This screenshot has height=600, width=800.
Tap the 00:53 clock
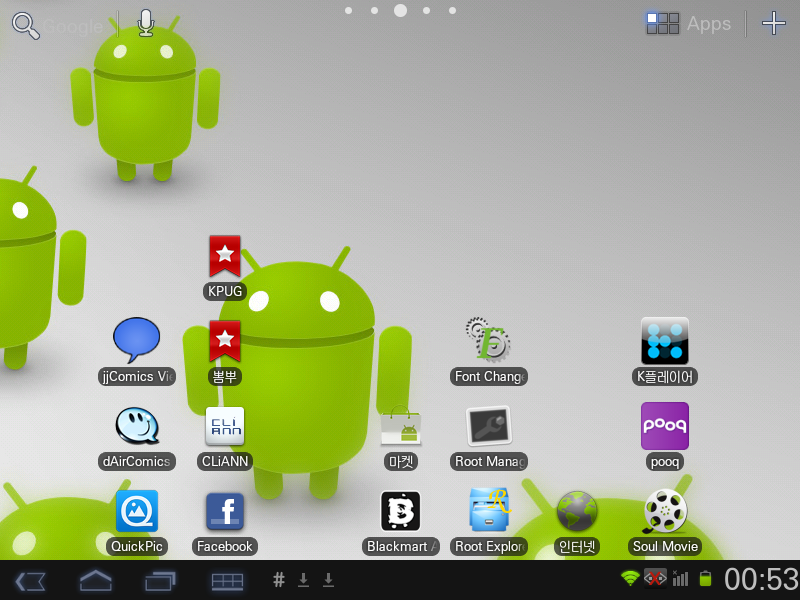tap(761, 580)
